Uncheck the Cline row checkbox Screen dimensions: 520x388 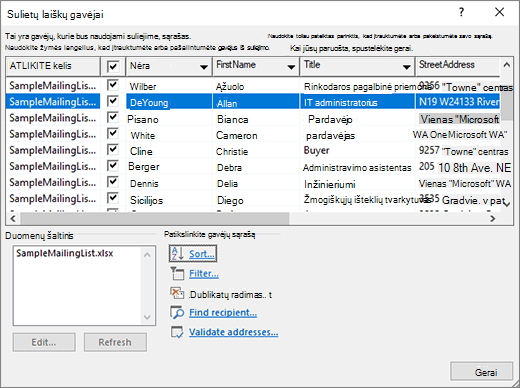(113, 149)
